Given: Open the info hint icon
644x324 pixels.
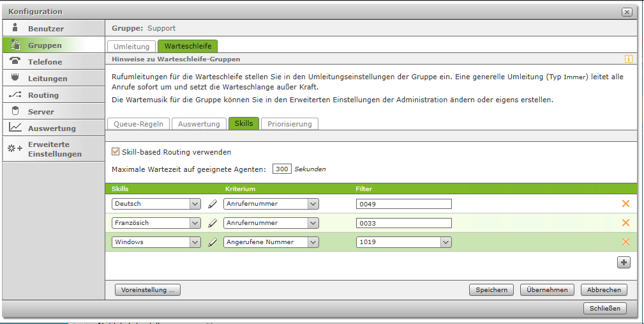Looking at the screenshot, I should click(x=629, y=59).
